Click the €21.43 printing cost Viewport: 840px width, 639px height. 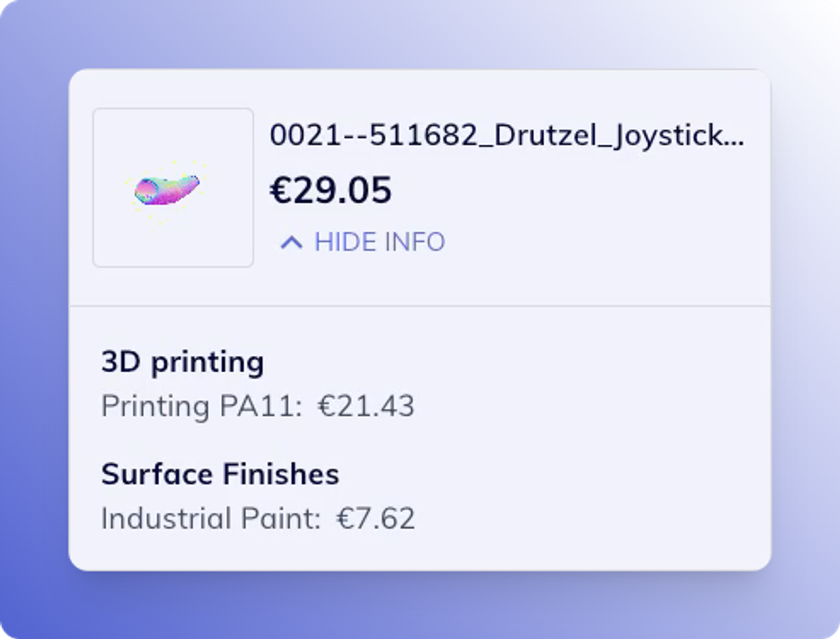[366, 406]
